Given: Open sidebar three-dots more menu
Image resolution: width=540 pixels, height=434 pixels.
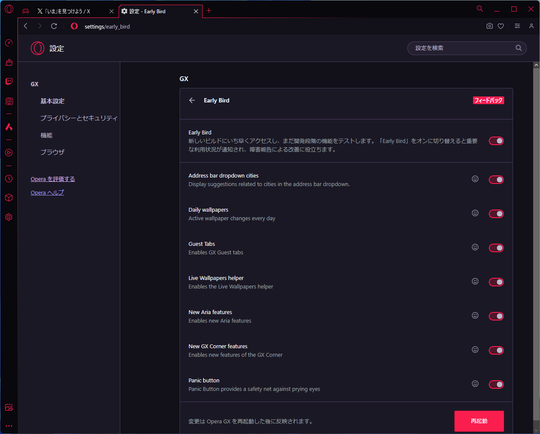Looking at the screenshot, I should (x=9, y=426).
